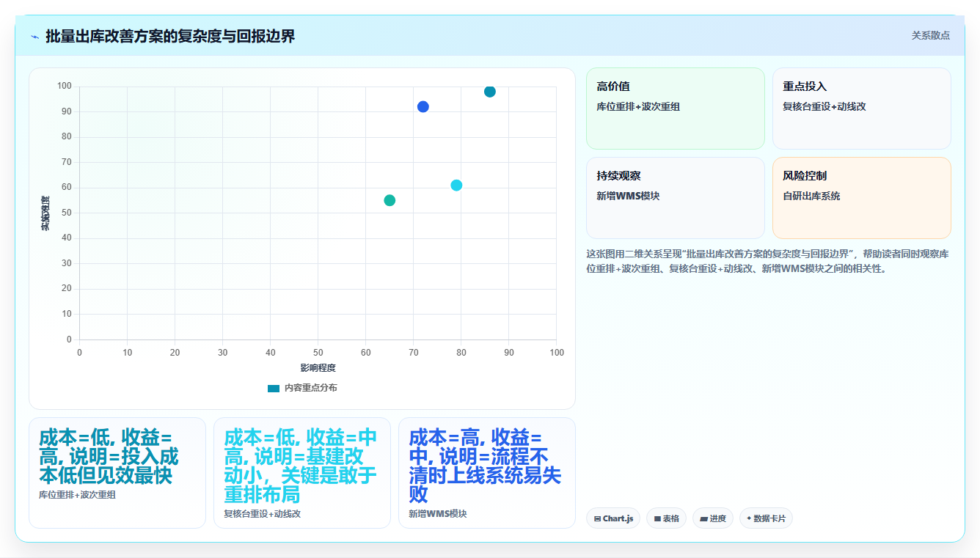This screenshot has height=558, width=980.
Task: Open the 持续观察 quadrant card
Action: pos(676,198)
